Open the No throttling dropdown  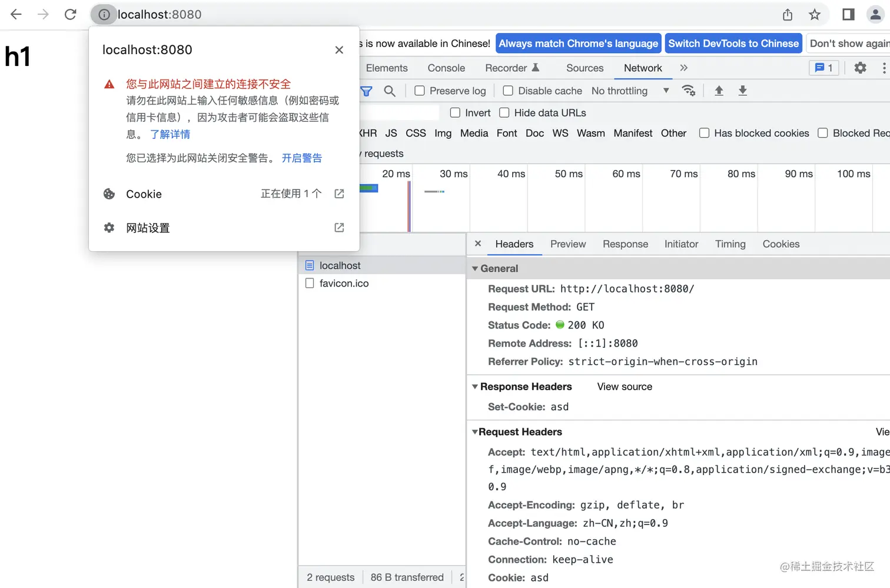click(x=630, y=91)
